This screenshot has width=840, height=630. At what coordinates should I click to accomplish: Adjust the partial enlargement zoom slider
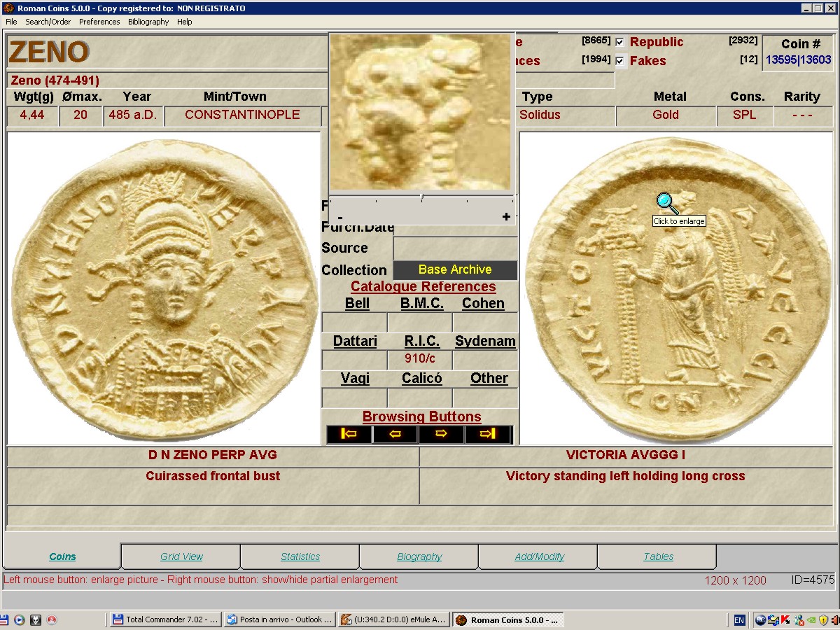421,199
